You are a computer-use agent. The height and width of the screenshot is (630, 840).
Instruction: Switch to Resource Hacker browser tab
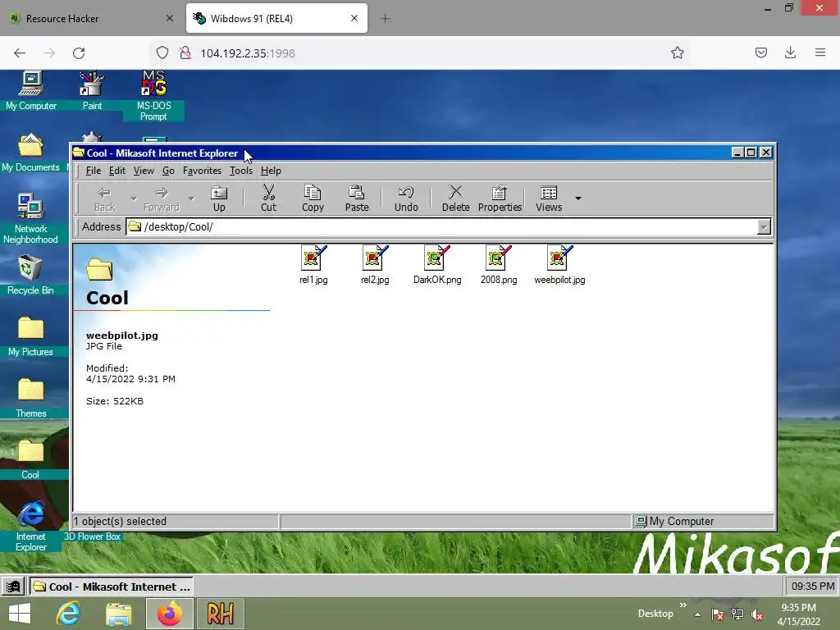pos(91,18)
